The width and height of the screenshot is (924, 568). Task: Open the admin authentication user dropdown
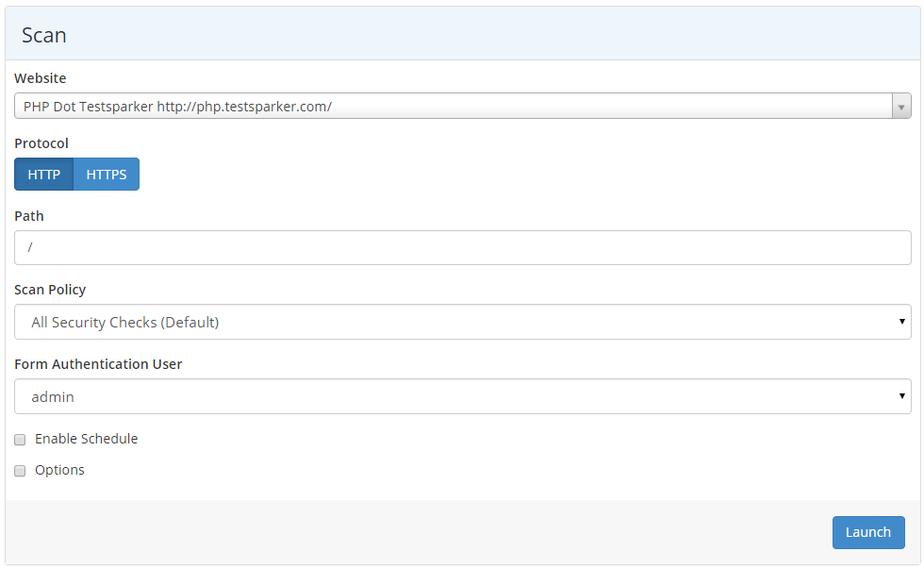click(453, 396)
